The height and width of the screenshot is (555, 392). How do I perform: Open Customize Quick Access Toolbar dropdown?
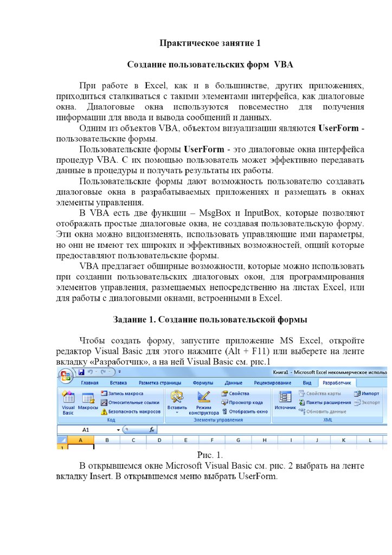119,372
